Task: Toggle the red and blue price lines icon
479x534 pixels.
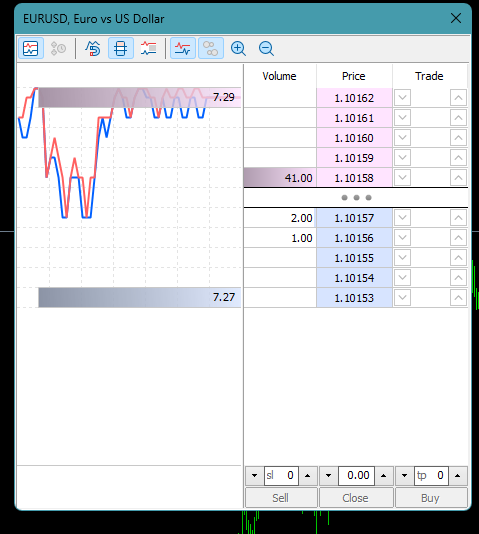Action: [x=183, y=48]
